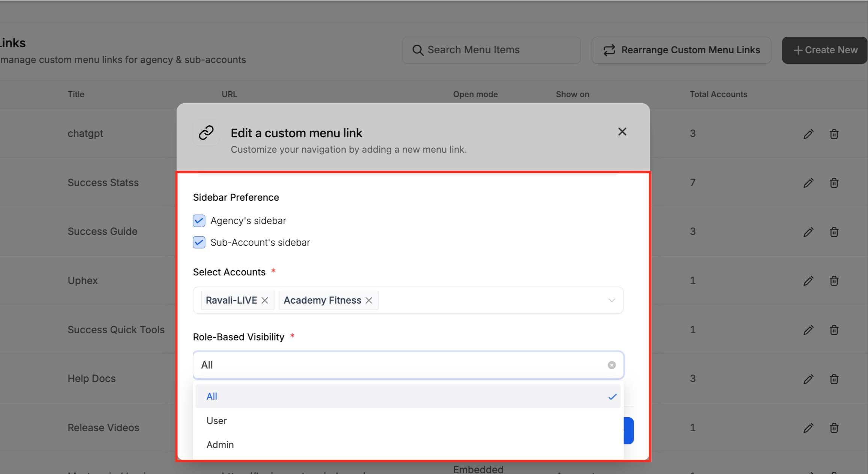Image resolution: width=868 pixels, height=474 pixels.
Task: Close the Edit custom menu link dialog
Action: [622, 132]
